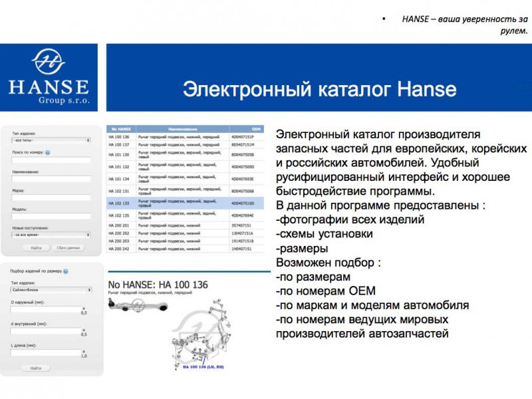Click OEM number 1J0407151A

[242, 233]
